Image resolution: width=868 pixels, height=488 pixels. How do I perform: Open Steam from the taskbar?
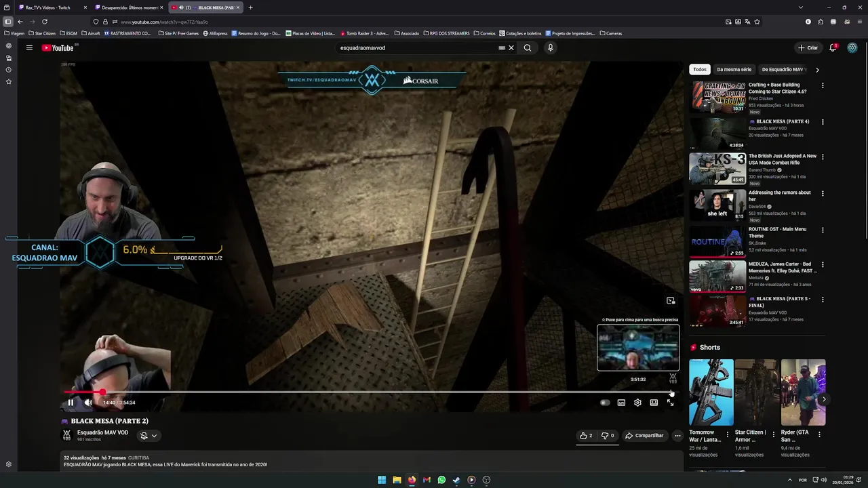pyautogui.click(x=456, y=480)
